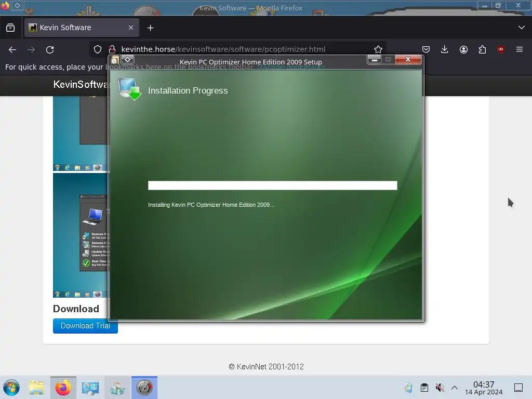The image size is (532, 399).
Task: Open the system settings taskbar icon
Action: click(90, 388)
